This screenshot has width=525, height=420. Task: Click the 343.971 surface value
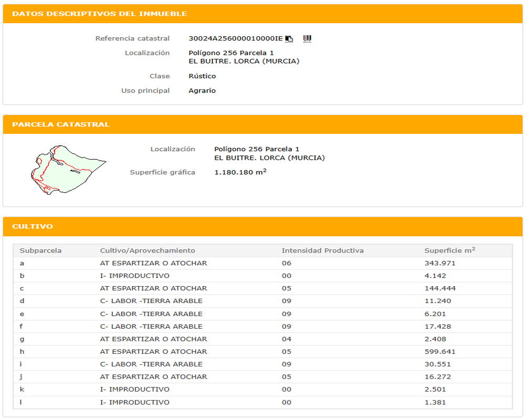439,263
